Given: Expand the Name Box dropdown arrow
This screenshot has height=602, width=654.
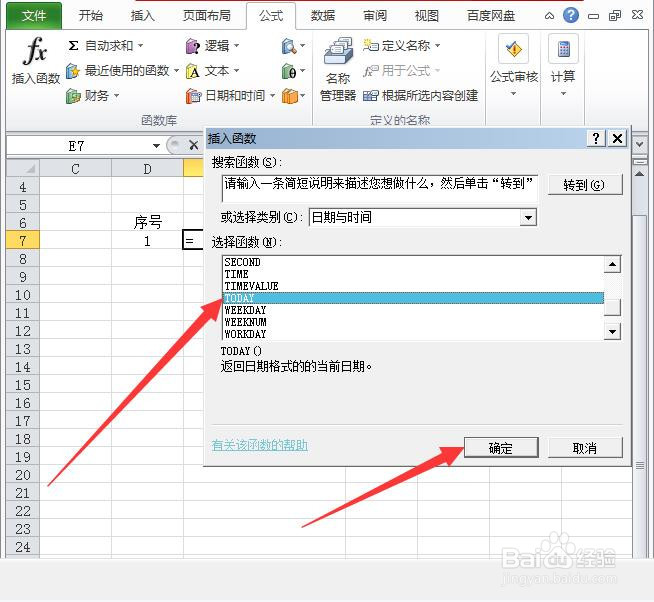Looking at the screenshot, I should point(156,146).
